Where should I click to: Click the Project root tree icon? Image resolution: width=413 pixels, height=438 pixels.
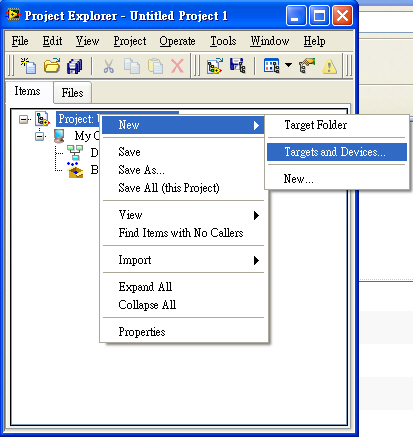pos(42,119)
